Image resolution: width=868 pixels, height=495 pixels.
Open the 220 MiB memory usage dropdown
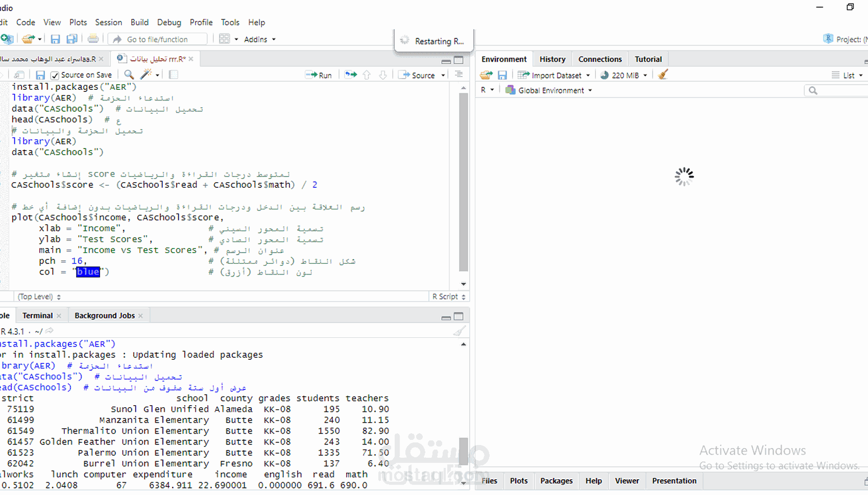pos(624,75)
